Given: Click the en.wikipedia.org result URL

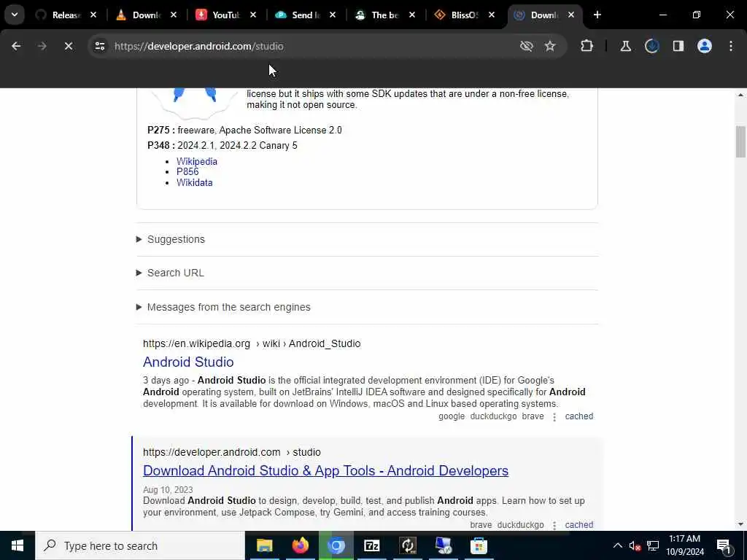Looking at the screenshot, I should click(x=252, y=343).
